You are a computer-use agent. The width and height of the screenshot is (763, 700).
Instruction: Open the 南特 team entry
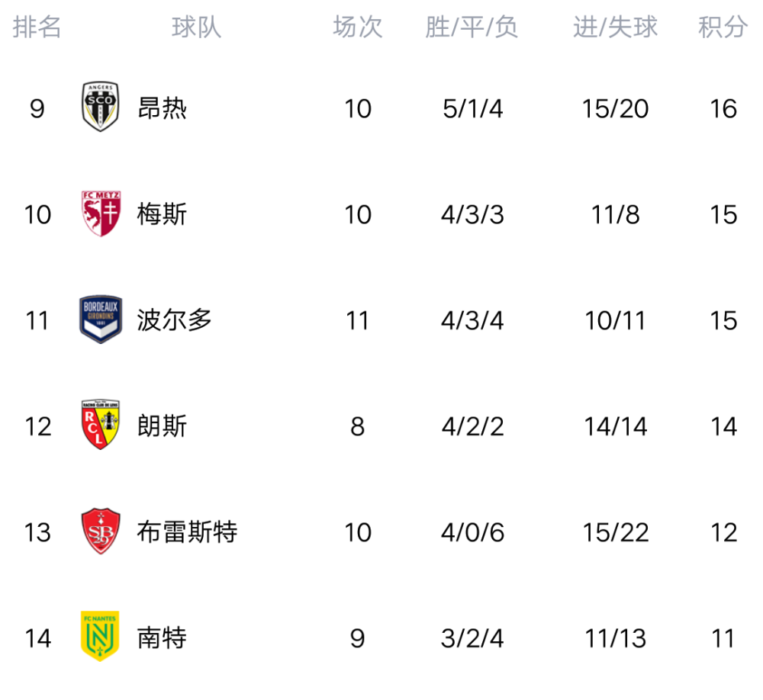[x=162, y=637]
